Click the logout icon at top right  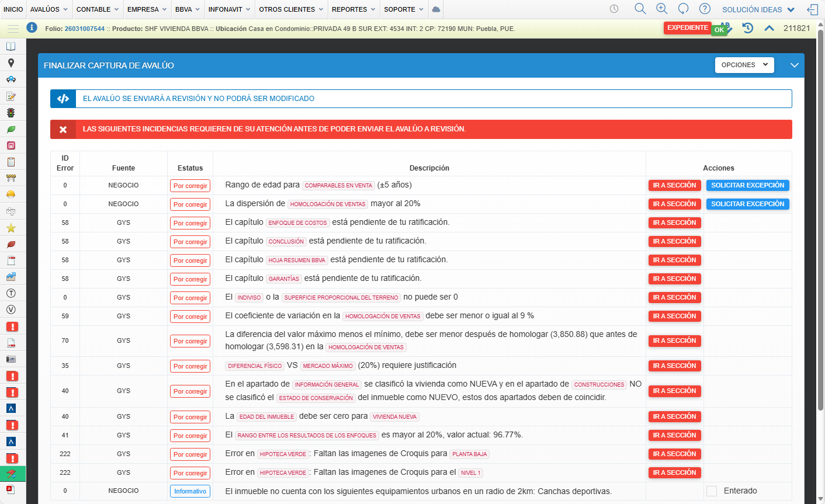[812, 9]
